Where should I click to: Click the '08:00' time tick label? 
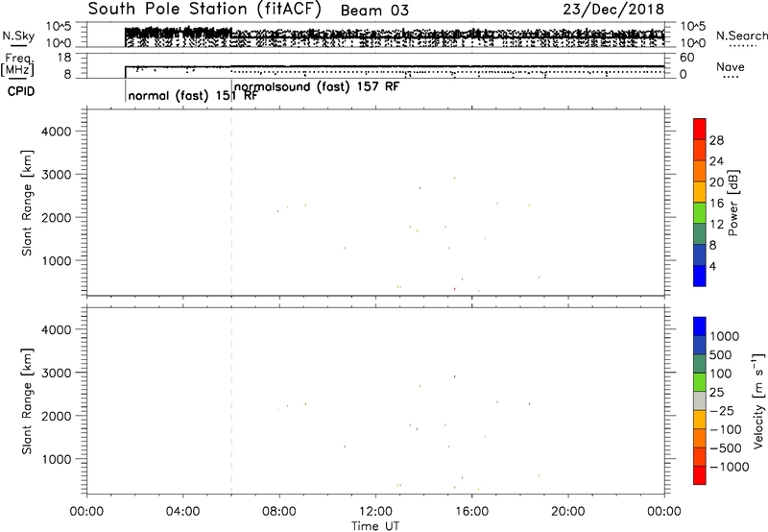(279, 512)
